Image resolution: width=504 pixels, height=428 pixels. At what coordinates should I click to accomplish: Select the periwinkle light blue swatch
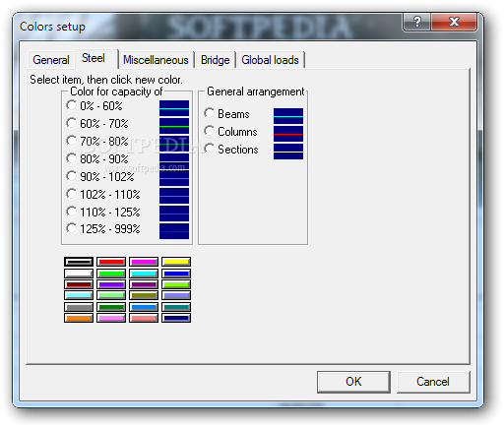(176, 295)
